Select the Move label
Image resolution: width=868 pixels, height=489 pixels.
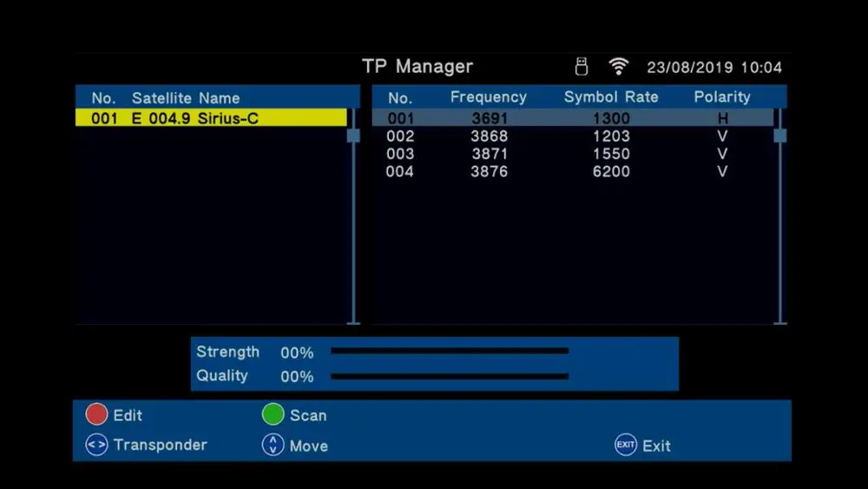tap(309, 446)
